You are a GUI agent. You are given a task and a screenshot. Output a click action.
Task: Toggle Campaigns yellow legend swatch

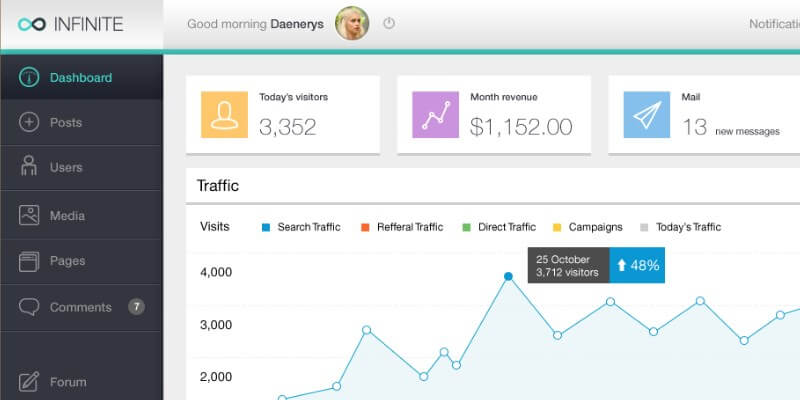tap(557, 228)
